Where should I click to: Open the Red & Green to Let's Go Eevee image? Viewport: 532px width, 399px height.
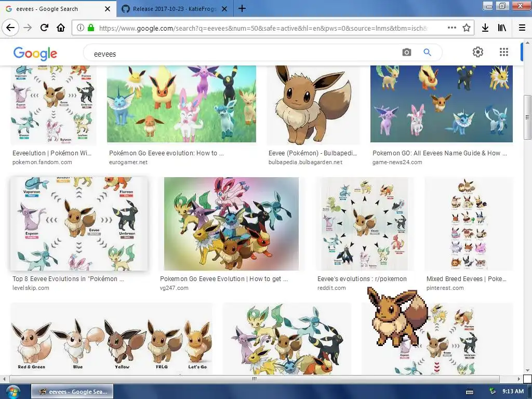112,339
